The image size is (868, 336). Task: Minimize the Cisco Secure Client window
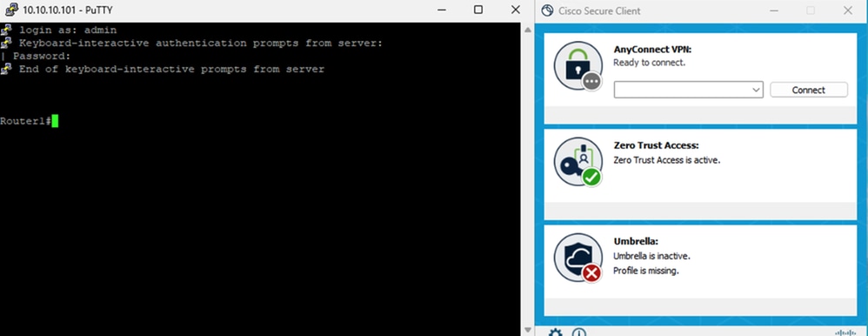pyautogui.click(x=773, y=10)
